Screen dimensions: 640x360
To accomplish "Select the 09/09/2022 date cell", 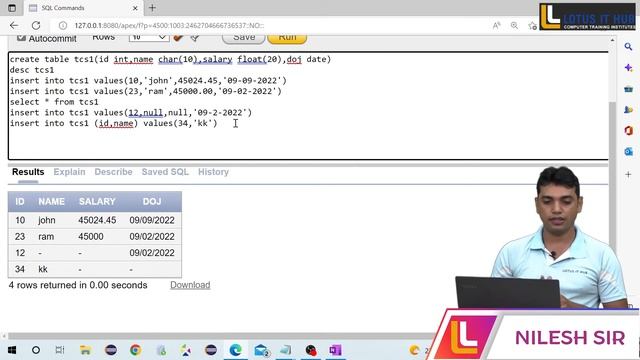I will tap(152, 220).
